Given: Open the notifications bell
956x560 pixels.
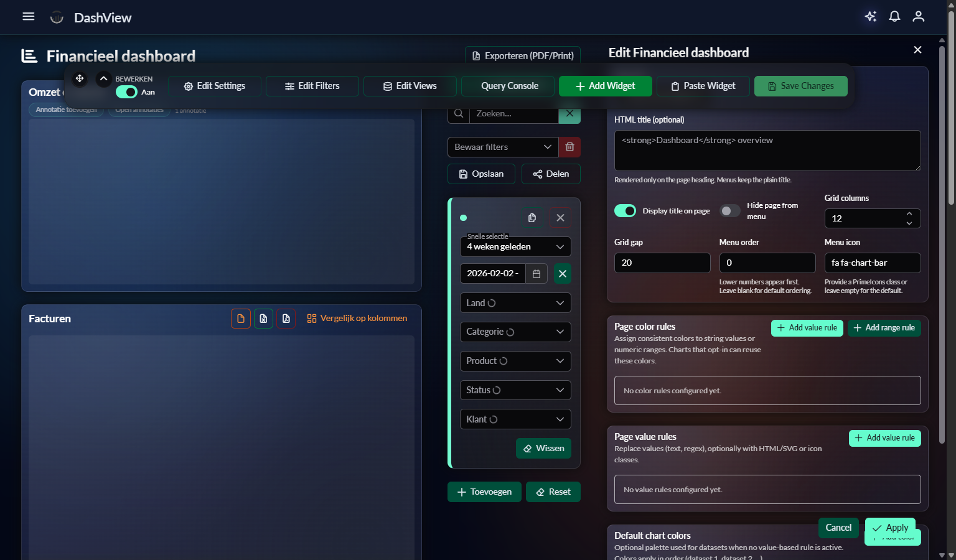Looking at the screenshot, I should tap(894, 17).
